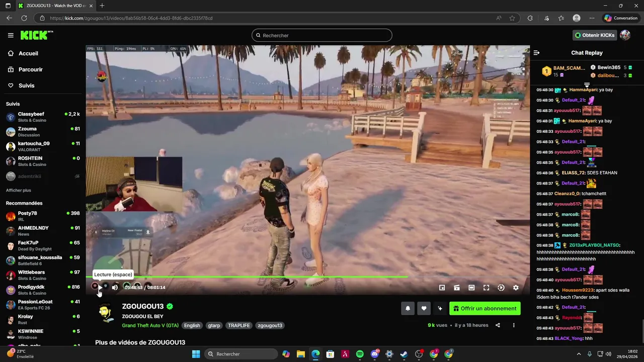Open the Edge browser three-dot settings menu
This screenshot has height=362, width=644.
pyautogui.click(x=592, y=18)
